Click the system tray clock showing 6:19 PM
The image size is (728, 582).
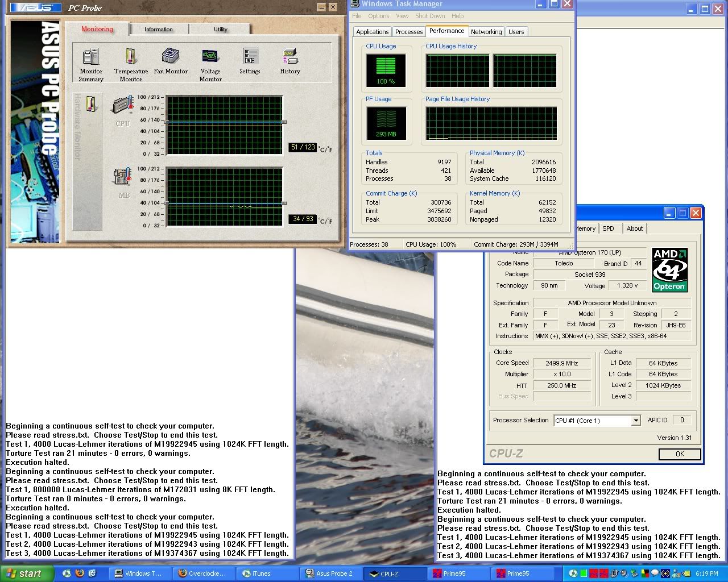706,573
